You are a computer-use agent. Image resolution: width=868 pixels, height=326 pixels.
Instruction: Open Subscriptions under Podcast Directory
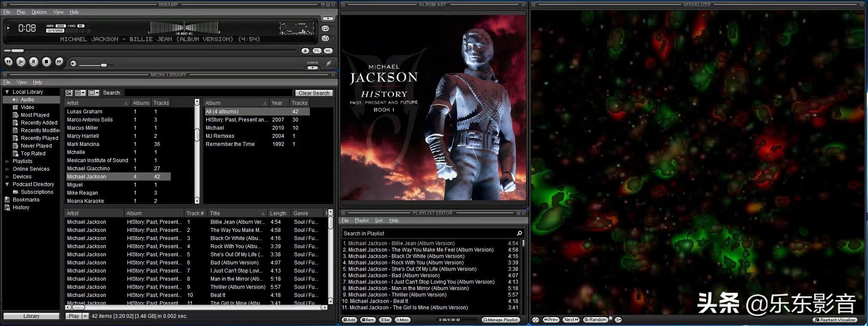37,192
